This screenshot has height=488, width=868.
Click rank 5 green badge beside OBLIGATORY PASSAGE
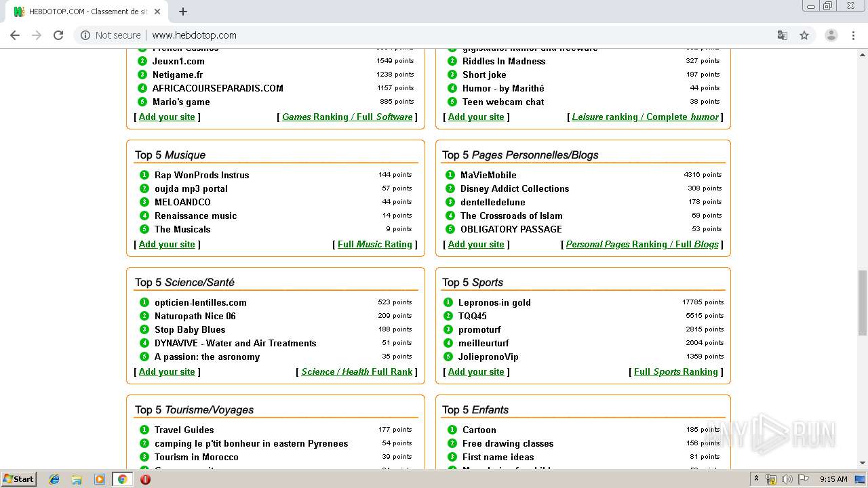(450, 229)
